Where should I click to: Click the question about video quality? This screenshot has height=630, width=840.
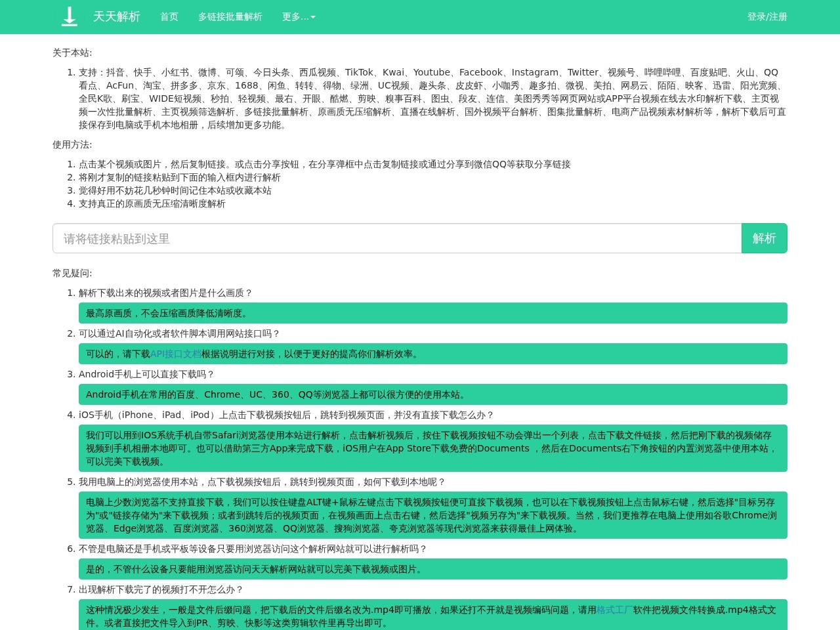click(165, 293)
